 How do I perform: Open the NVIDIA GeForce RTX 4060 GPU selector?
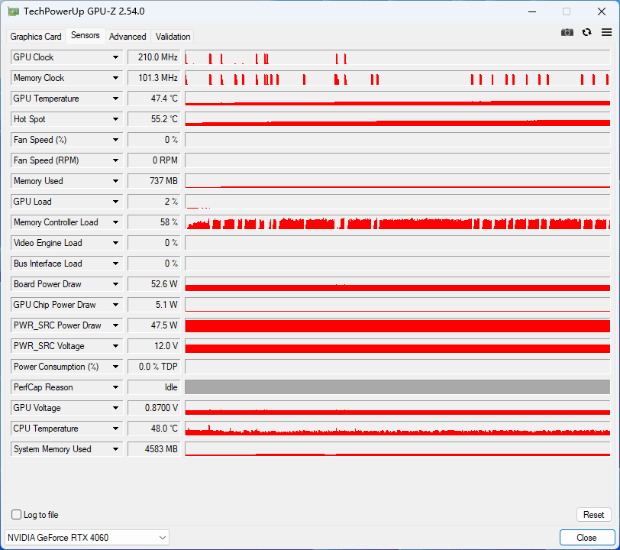[x=87, y=537]
